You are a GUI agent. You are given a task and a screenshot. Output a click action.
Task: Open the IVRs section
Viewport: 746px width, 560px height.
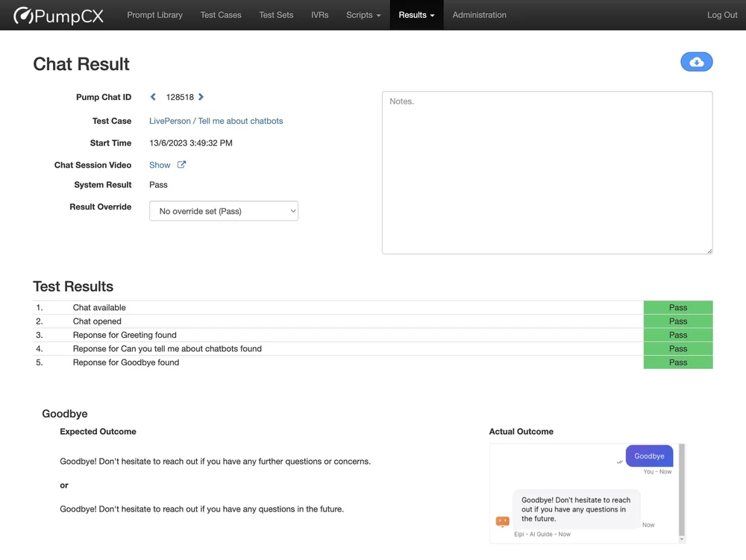point(319,15)
